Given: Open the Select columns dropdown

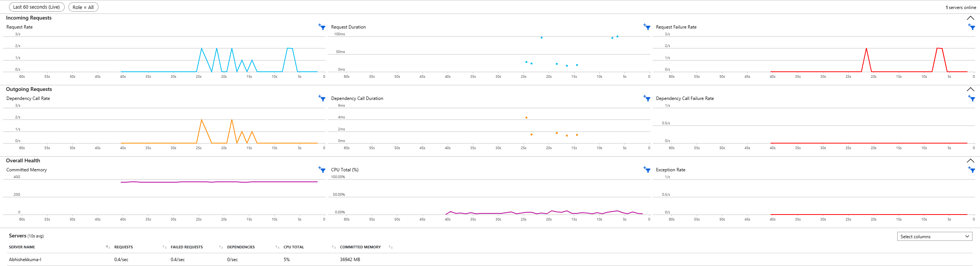Looking at the screenshot, I should coord(935,236).
